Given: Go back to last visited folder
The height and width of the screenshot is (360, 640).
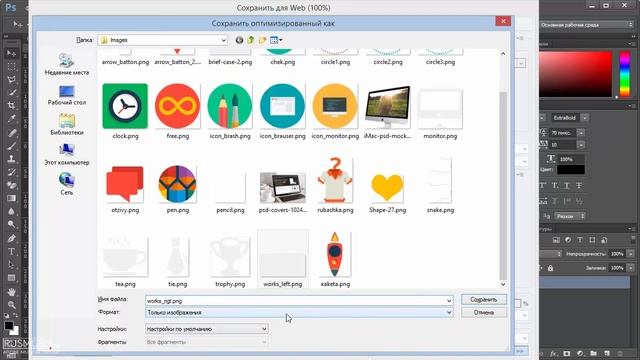Looking at the screenshot, I should pos(239,40).
